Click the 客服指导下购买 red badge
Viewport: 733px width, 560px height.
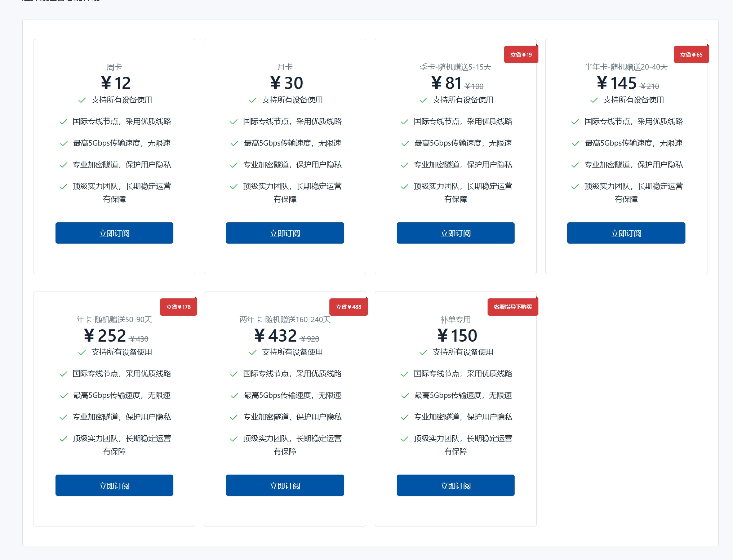512,307
